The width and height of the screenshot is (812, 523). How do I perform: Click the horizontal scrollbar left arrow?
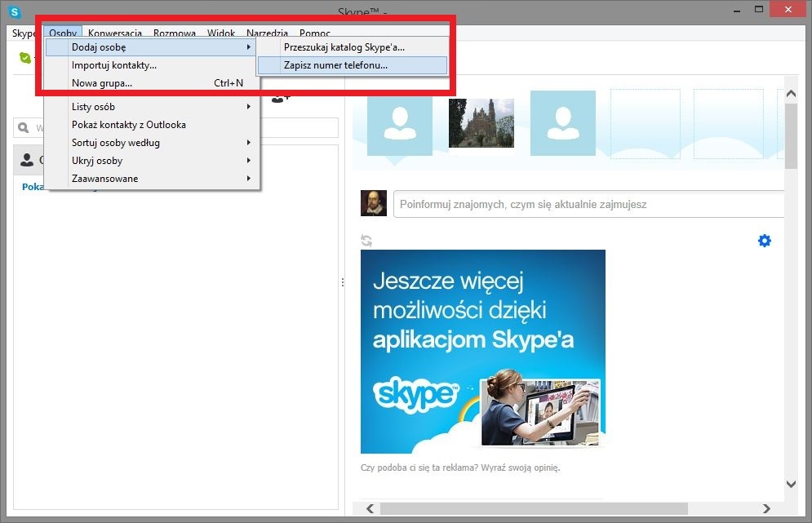pyautogui.click(x=370, y=508)
